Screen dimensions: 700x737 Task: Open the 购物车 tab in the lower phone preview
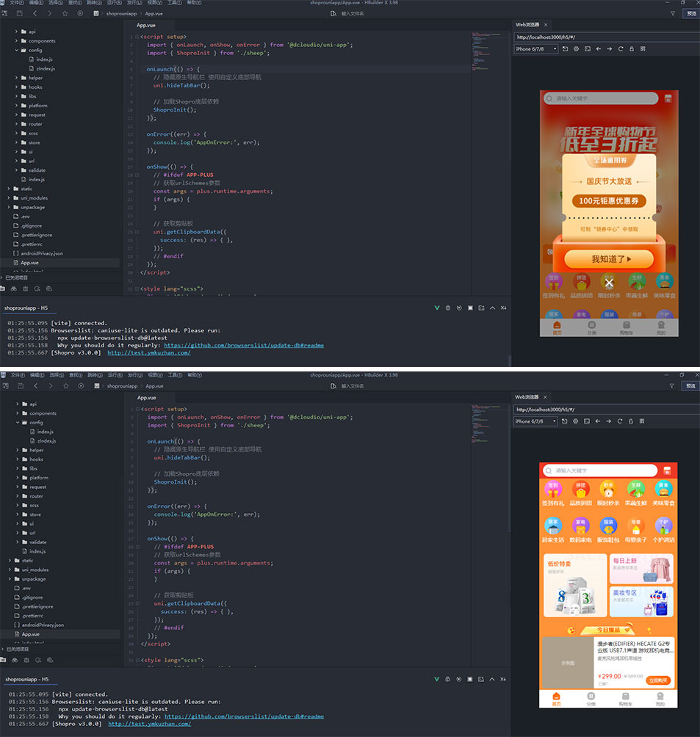point(626,699)
